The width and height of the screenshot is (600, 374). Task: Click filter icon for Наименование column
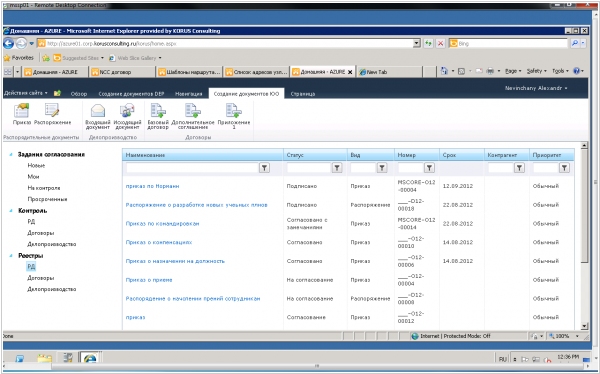point(264,168)
